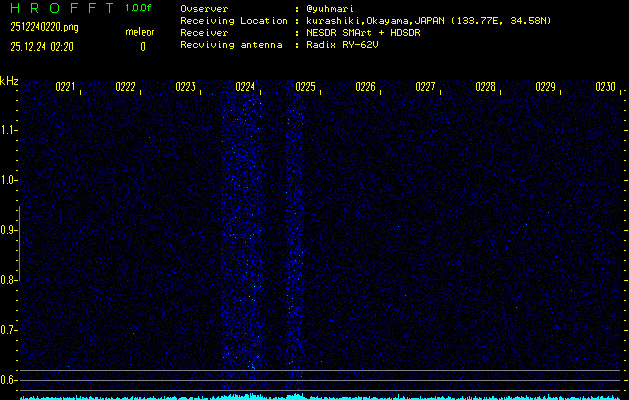Click the 0224 time marker
Viewport: 629px width, 400px height.
pyautogui.click(x=245, y=87)
